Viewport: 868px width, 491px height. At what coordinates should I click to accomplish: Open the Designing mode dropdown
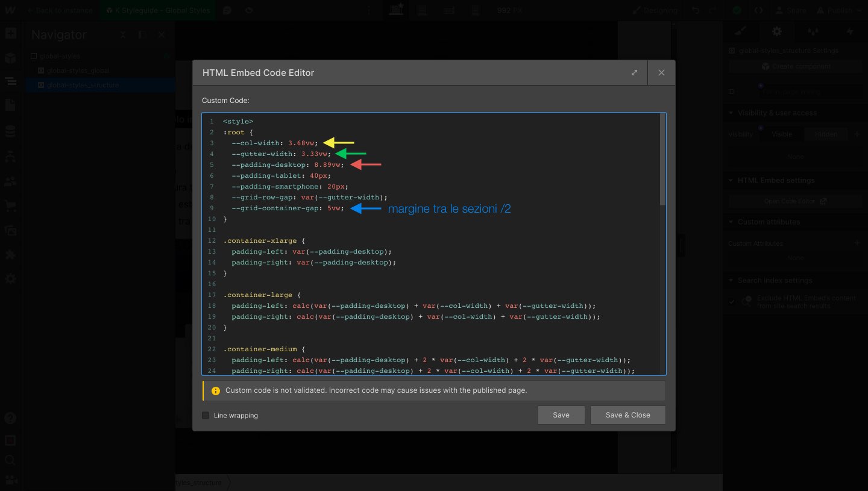(x=655, y=10)
